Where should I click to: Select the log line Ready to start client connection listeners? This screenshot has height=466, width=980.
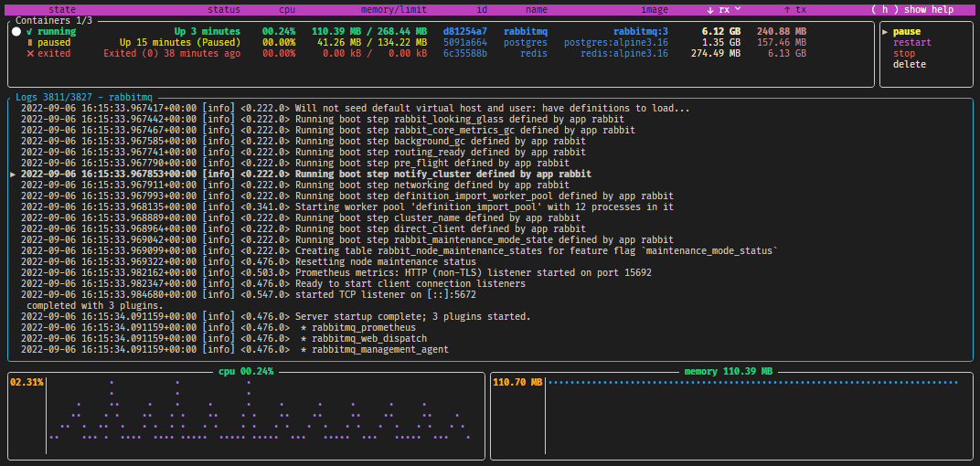pyautogui.click(x=273, y=283)
